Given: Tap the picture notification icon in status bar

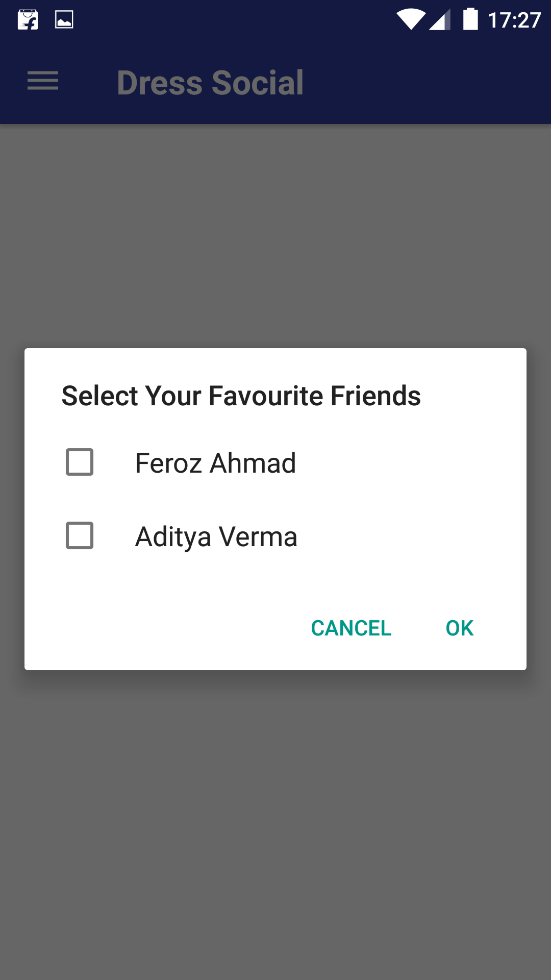Looking at the screenshot, I should click(x=64, y=20).
